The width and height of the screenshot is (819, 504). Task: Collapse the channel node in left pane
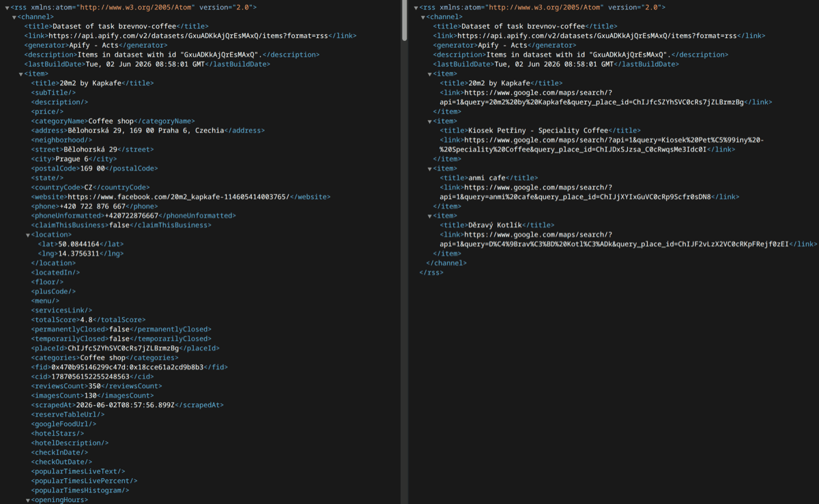[14, 17]
